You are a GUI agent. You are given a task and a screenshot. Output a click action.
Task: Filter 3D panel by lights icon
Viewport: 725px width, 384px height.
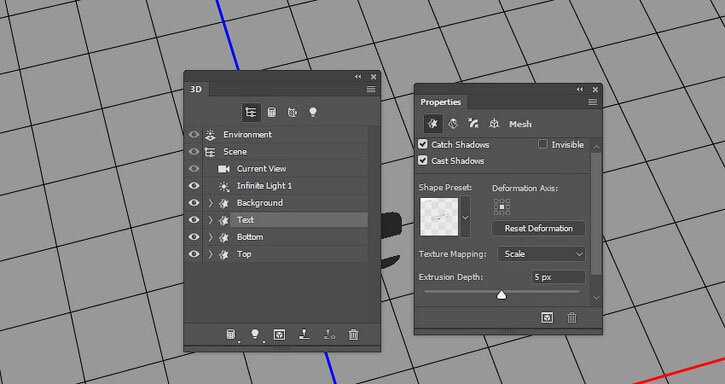click(313, 112)
